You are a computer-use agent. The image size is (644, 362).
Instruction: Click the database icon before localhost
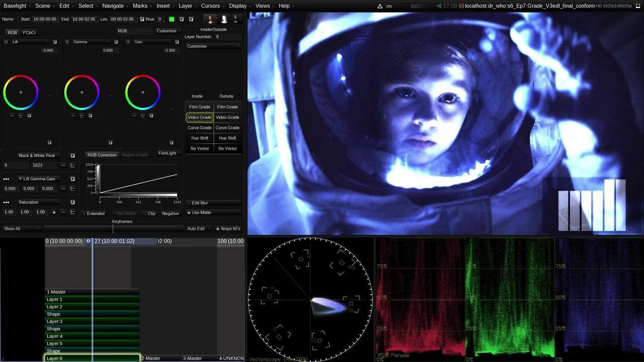(461, 6)
